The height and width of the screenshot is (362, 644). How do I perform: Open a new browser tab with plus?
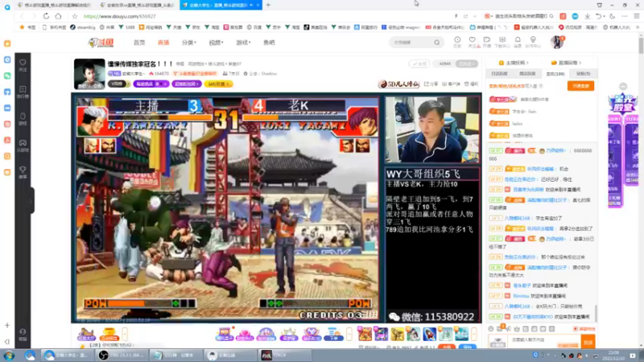tap(268, 5)
